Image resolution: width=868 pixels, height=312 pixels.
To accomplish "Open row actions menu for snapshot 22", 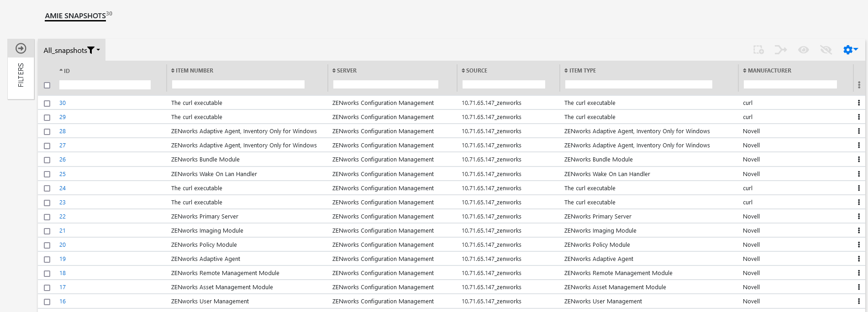I will coord(858,217).
